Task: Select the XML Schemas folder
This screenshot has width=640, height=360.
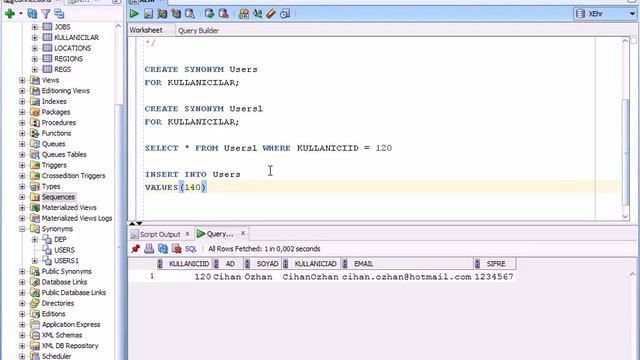Action: [x=62, y=335]
